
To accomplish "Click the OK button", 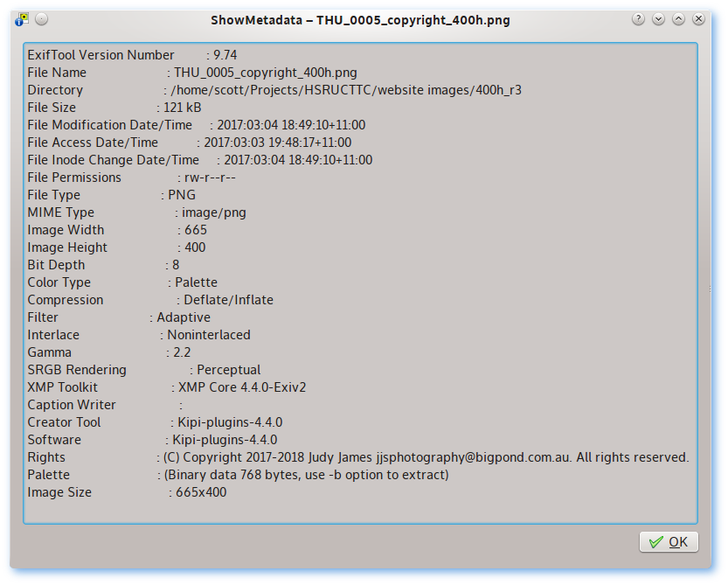I will pos(668,542).
